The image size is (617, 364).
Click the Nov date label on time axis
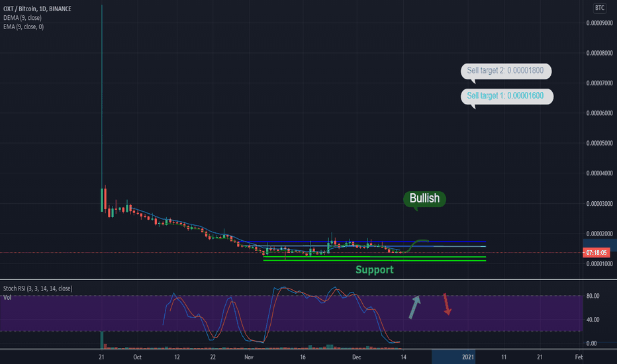(x=249, y=357)
